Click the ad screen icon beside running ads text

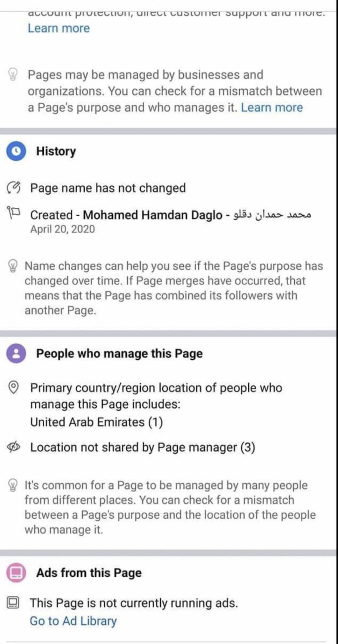(13, 603)
